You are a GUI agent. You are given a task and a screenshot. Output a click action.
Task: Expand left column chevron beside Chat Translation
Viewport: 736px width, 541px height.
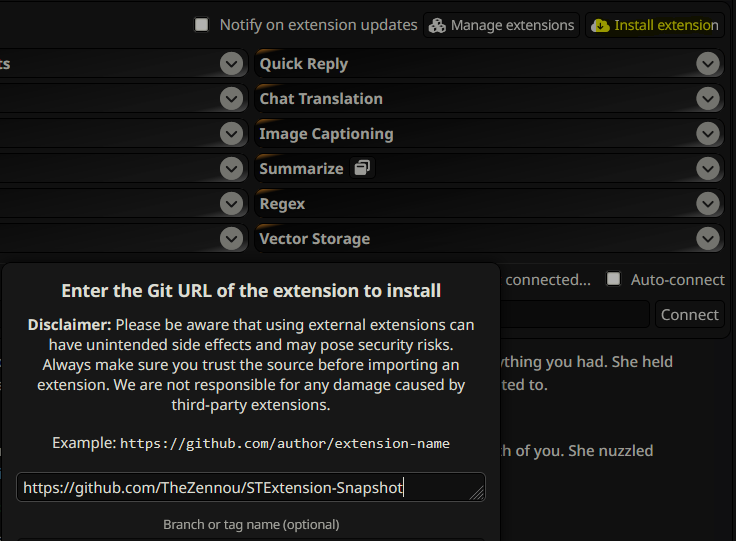click(x=231, y=99)
